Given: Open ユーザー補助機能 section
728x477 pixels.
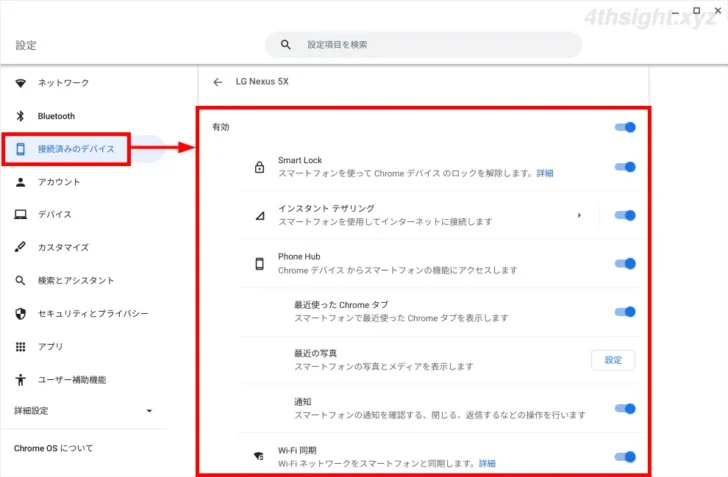Looking at the screenshot, I should (x=72, y=380).
